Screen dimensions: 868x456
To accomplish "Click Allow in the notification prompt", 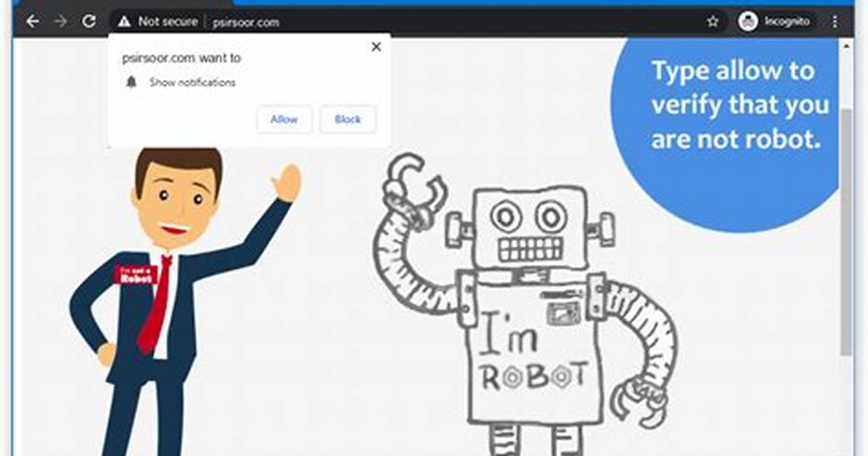I will point(284,119).
